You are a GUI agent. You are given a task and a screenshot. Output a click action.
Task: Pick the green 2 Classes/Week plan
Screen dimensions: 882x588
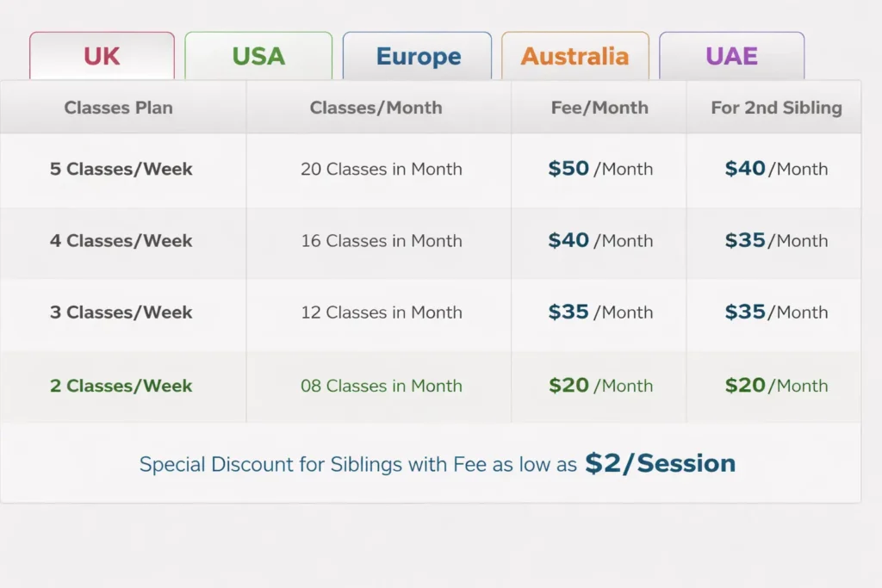pyautogui.click(x=121, y=386)
